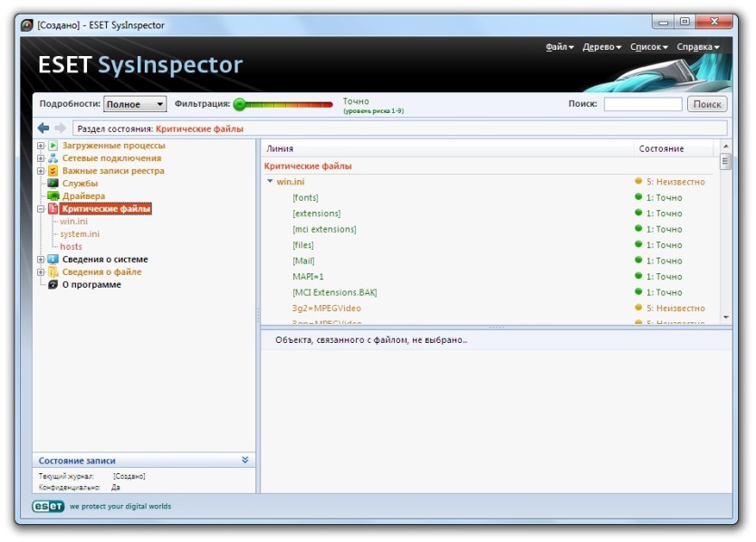Expand the Сетевые подключения tree node
This screenshot has width=756, height=542.
(x=41, y=158)
